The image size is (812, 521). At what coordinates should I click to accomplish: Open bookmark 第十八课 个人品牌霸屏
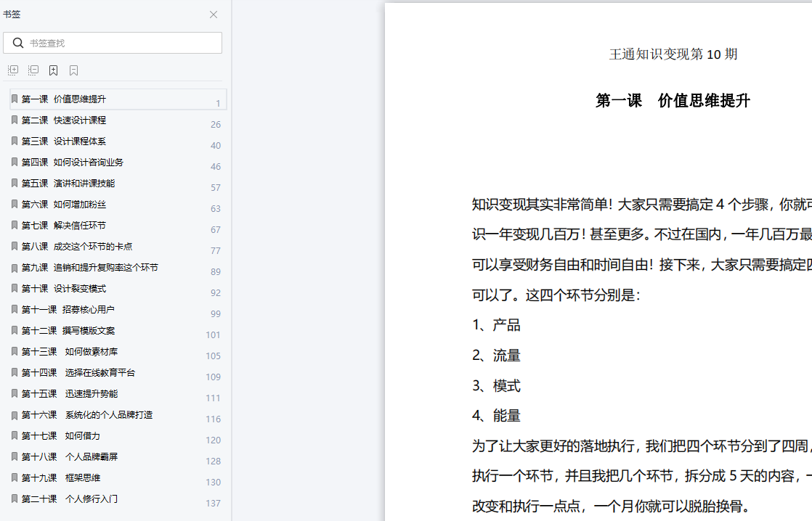[118, 457]
